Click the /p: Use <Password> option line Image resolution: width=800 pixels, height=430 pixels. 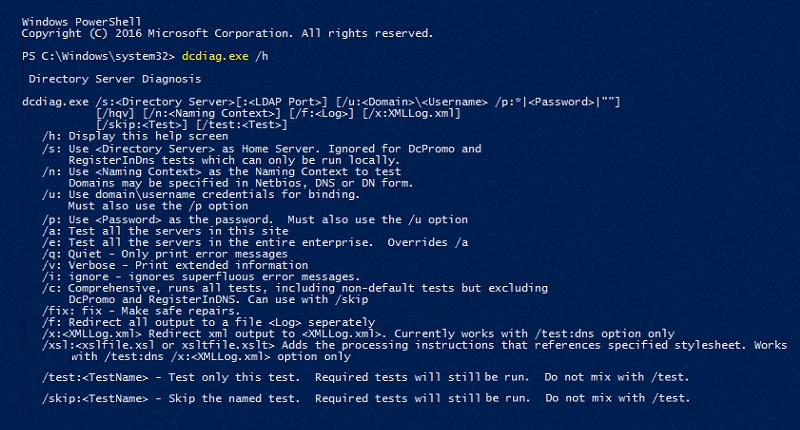click(255, 220)
